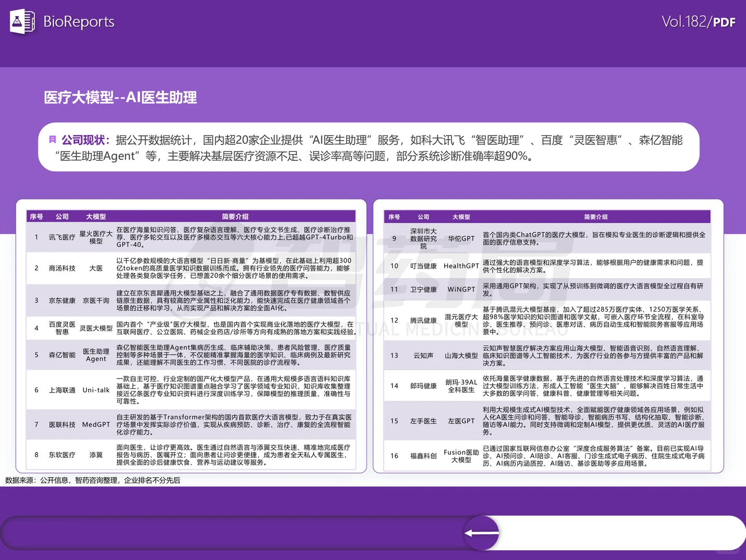
Task: Click the 华佗GPT model label
Action: click(x=461, y=239)
